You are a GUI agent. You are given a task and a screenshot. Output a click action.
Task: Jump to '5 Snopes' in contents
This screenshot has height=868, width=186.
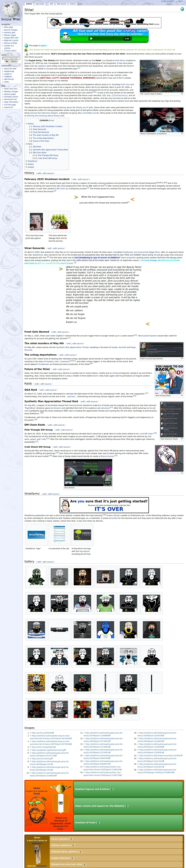coord(30,167)
